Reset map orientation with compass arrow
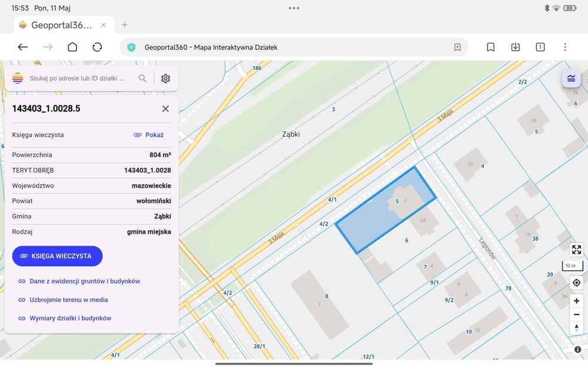 tap(576, 328)
